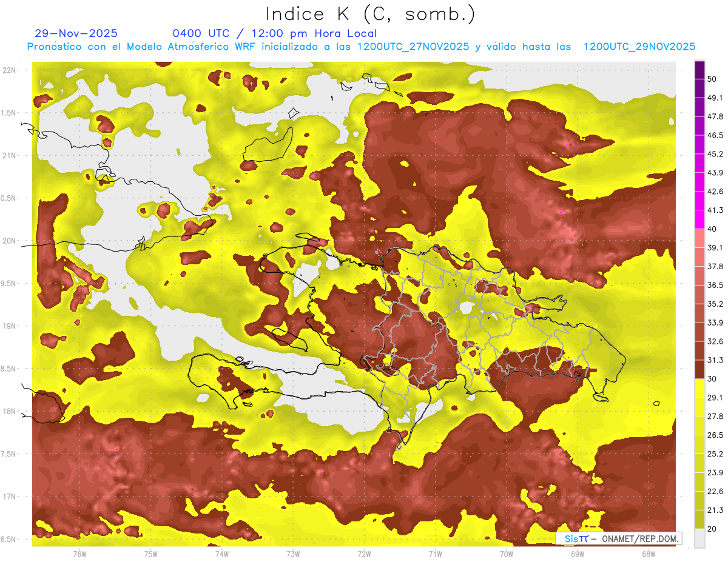This screenshot has width=728, height=562.
Task: Select the '68W' longitude axis label
Action: (x=649, y=554)
